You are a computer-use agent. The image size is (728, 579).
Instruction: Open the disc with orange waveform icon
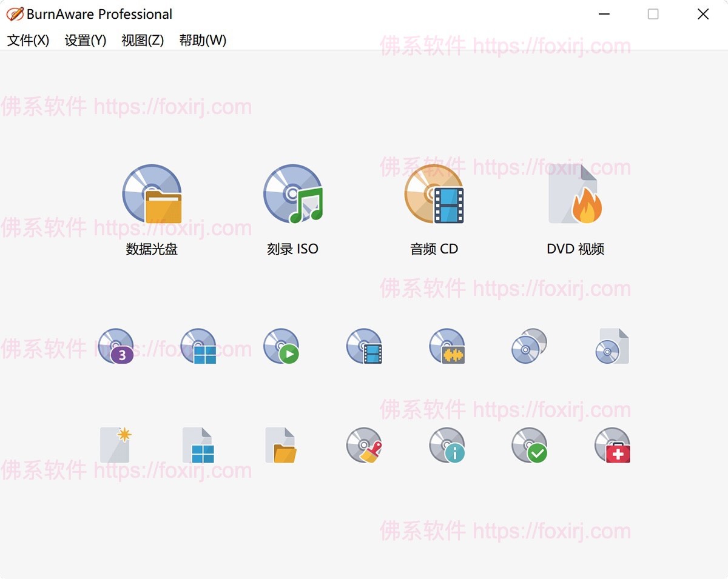(447, 346)
